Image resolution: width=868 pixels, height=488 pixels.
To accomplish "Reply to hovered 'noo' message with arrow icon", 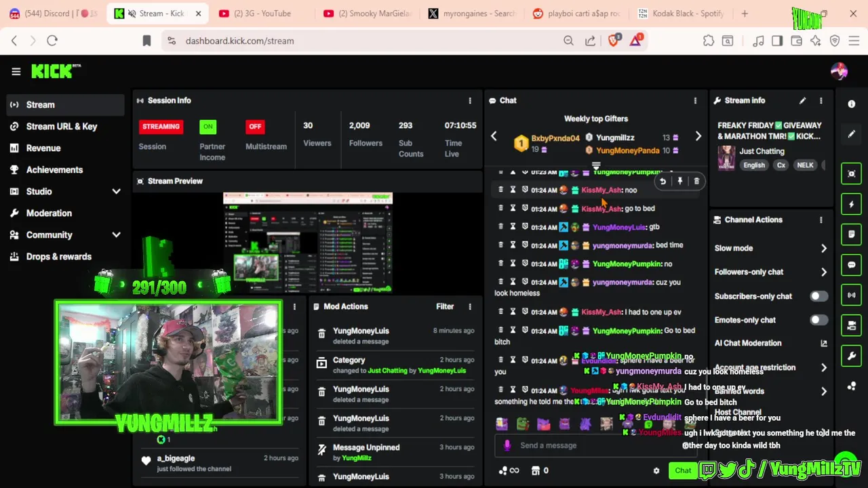I will pyautogui.click(x=663, y=181).
